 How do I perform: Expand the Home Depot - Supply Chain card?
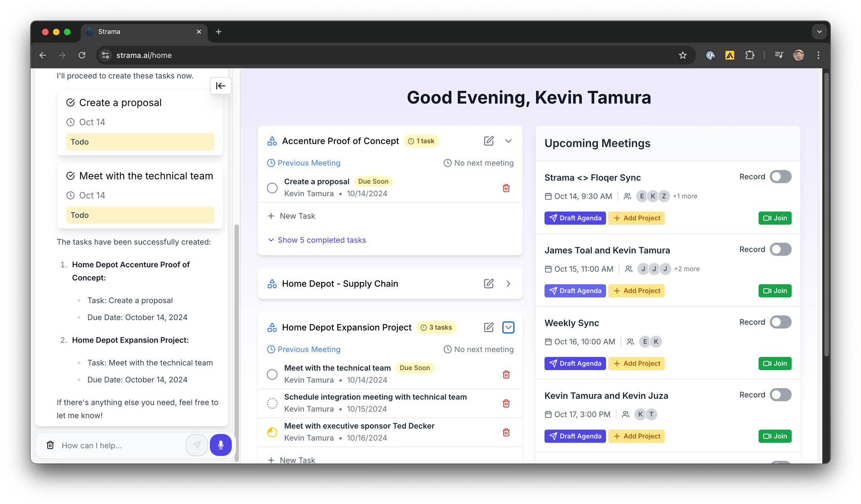[508, 284]
